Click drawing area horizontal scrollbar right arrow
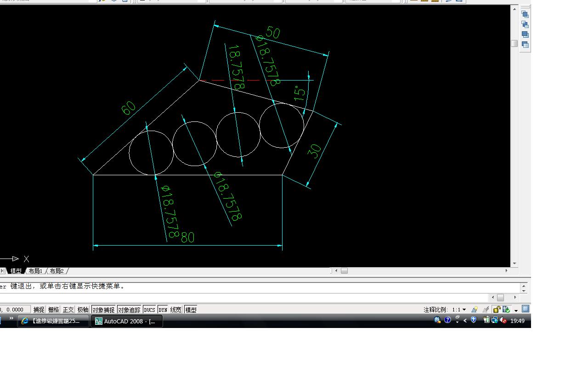 pyautogui.click(x=507, y=270)
